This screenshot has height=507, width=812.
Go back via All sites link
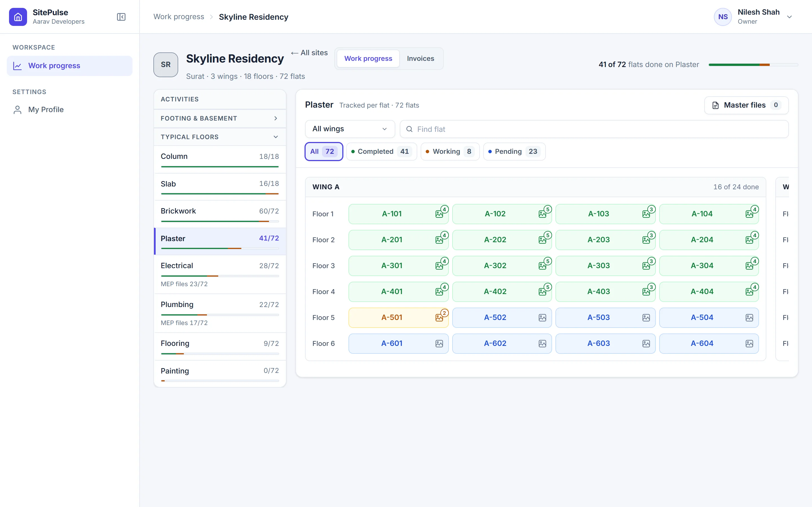click(x=309, y=53)
